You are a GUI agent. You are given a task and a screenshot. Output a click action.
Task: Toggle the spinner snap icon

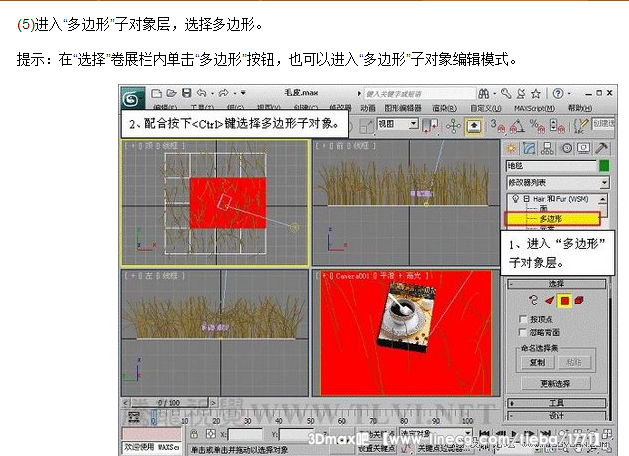click(x=557, y=126)
